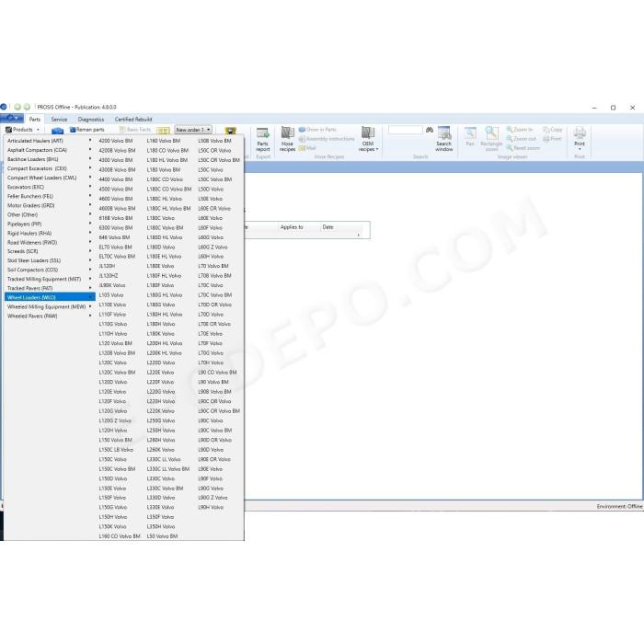Click the binoculars search icon
Viewport: 644px width, 644px height.
coord(430,130)
